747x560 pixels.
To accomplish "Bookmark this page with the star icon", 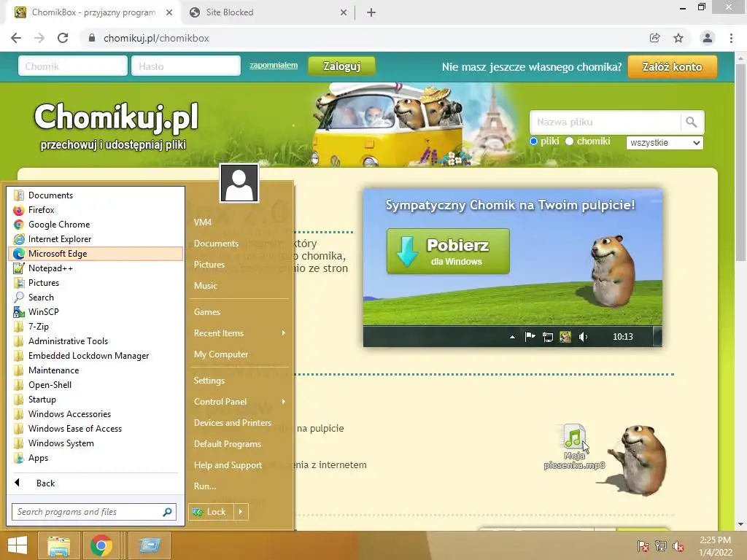I will point(678,38).
